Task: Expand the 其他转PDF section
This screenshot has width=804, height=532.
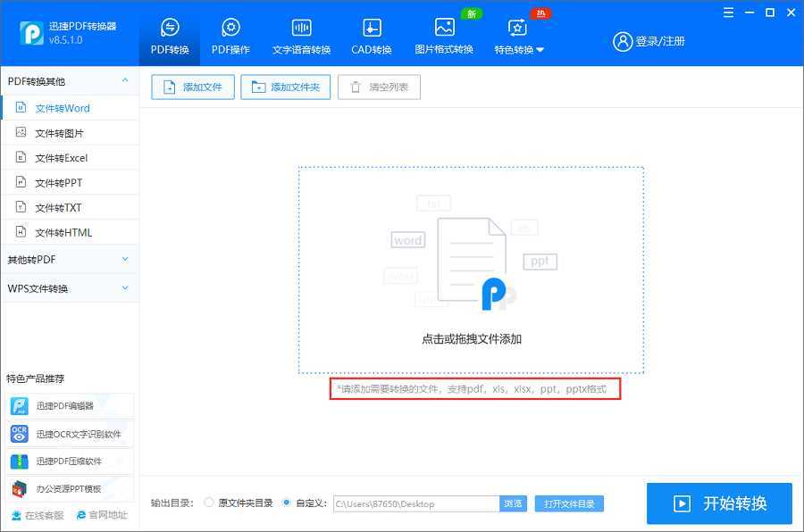Action: 69,260
